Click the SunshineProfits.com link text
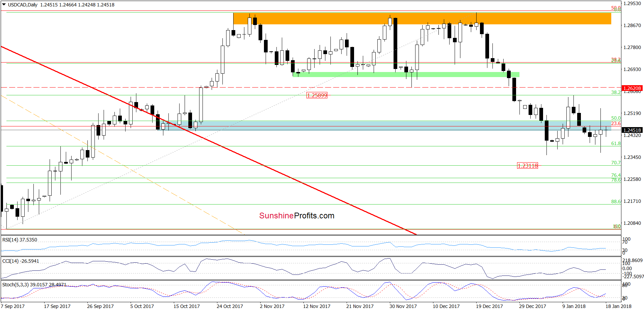 [297, 216]
